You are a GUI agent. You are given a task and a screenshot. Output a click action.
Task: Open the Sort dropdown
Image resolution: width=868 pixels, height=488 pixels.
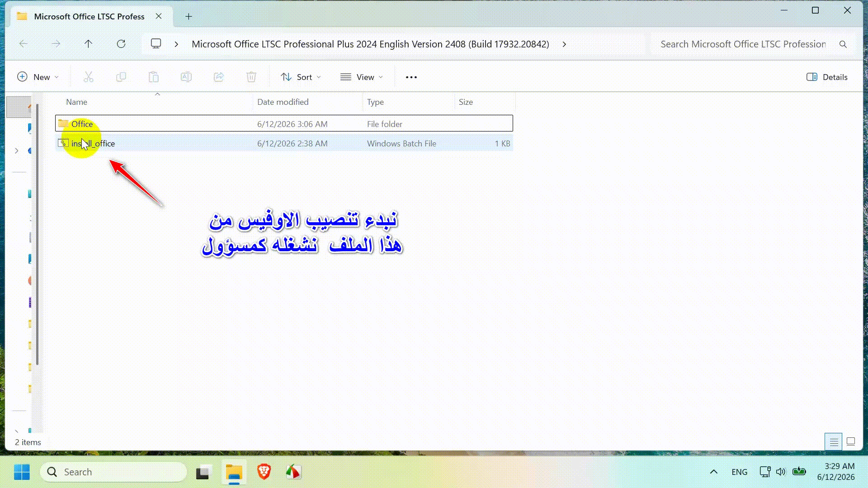pyautogui.click(x=301, y=77)
